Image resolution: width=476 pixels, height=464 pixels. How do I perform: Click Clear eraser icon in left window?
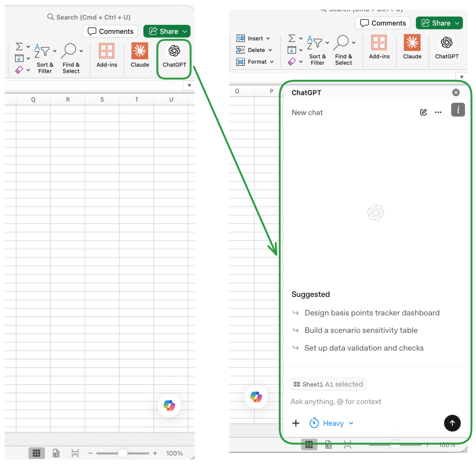(x=19, y=70)
